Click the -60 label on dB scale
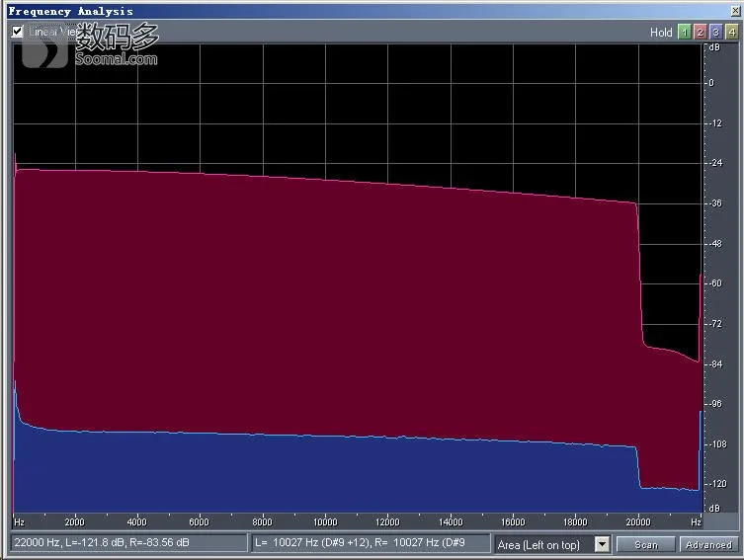Screen dimensions: 744x560 tap(715, 283)
